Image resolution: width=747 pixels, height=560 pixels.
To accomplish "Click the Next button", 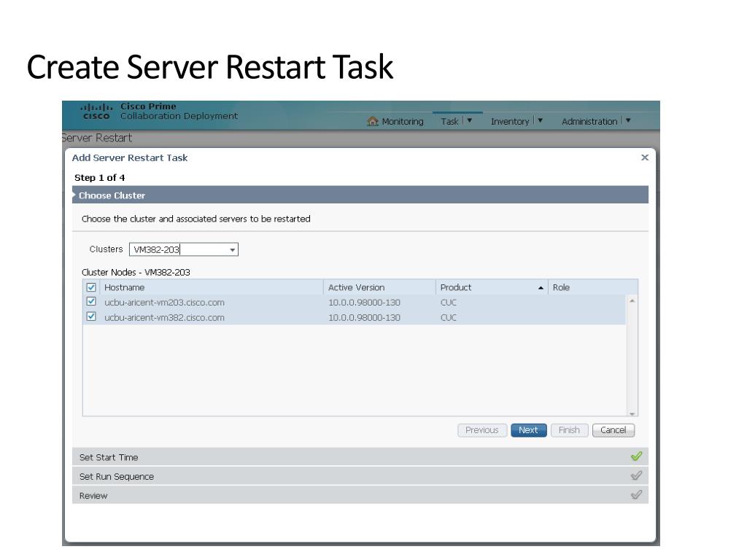I will pos(528,430).
